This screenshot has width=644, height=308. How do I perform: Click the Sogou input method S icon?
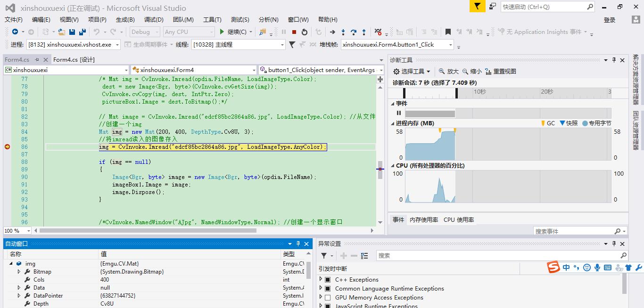[x=553, y=267]
